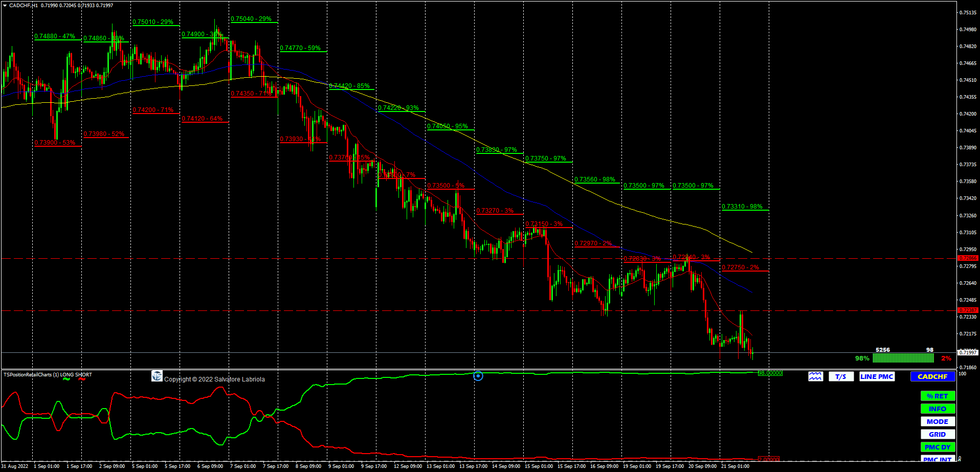Toggle the LINE PMC button
The image size is (980, 472).
click(877, 376)
